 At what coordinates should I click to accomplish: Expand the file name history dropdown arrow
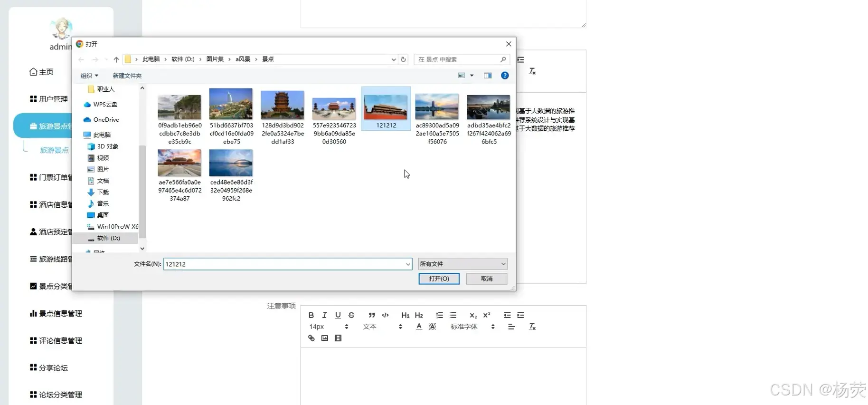(x=408, y=264)
